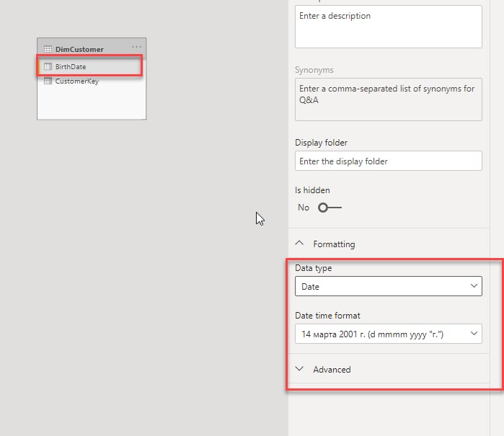Click the empty area inside DimCustomer card
This screenshot has height=436, width=504.
coord(92,104)
